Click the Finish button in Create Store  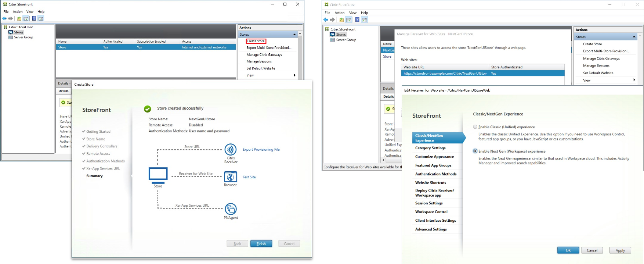(x=261, y=244)
